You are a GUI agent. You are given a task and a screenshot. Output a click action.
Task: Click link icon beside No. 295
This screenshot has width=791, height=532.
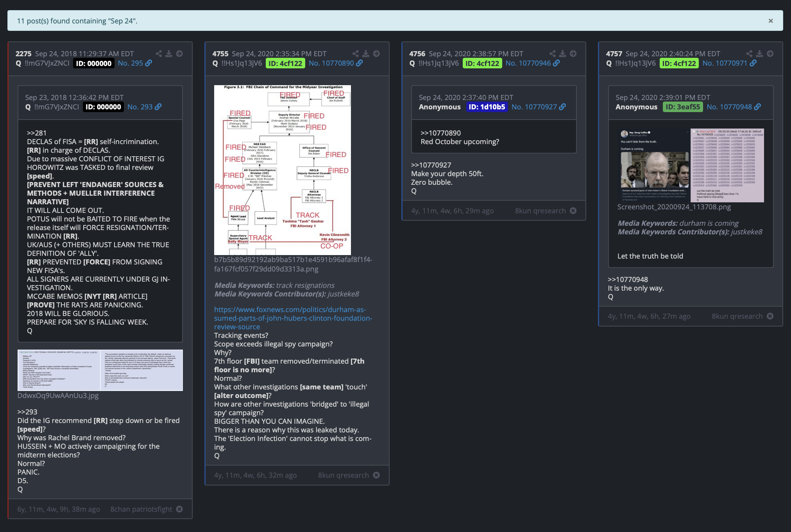coord(149,63)
